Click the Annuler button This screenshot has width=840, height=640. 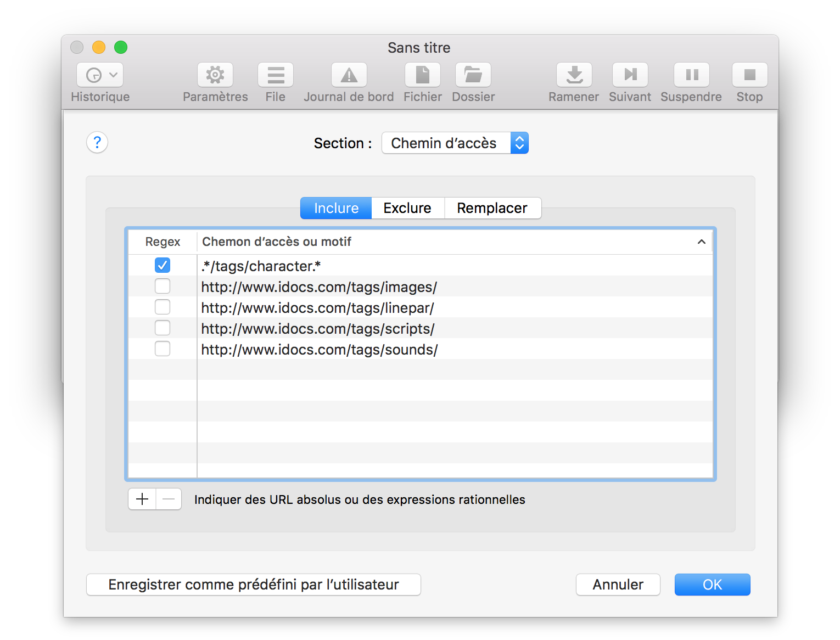point(618,585)
